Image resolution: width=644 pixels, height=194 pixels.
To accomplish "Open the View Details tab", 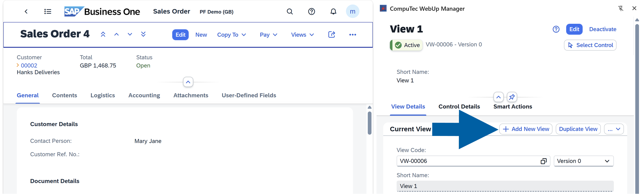I will (x=408, y=107).
